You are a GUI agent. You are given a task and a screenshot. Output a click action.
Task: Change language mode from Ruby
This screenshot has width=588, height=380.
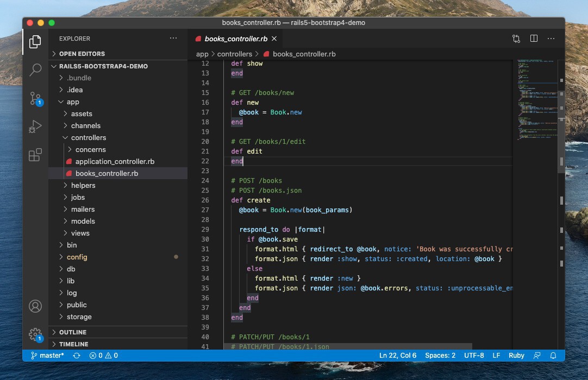click(516, 356)
